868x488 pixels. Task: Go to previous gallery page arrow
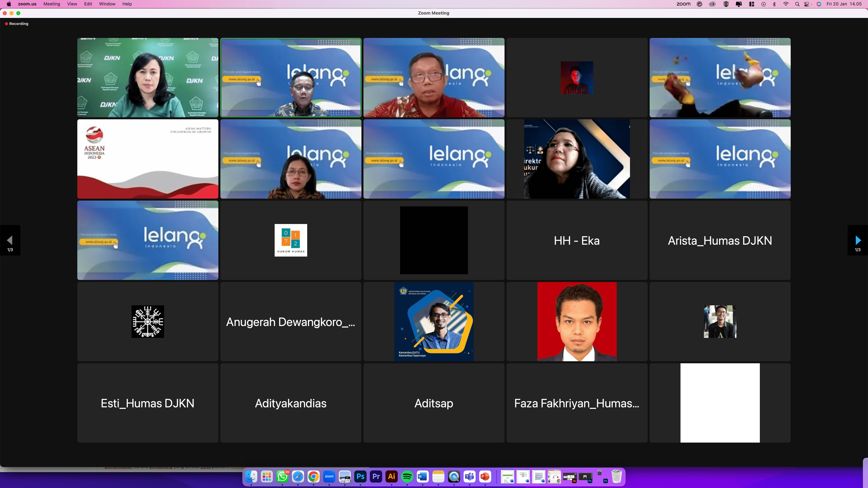10,240
